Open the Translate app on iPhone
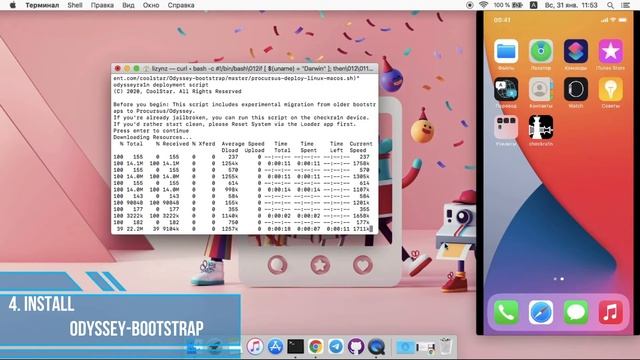Image resolution: width=640 pixels, height=360 pixels. [506, 89]
